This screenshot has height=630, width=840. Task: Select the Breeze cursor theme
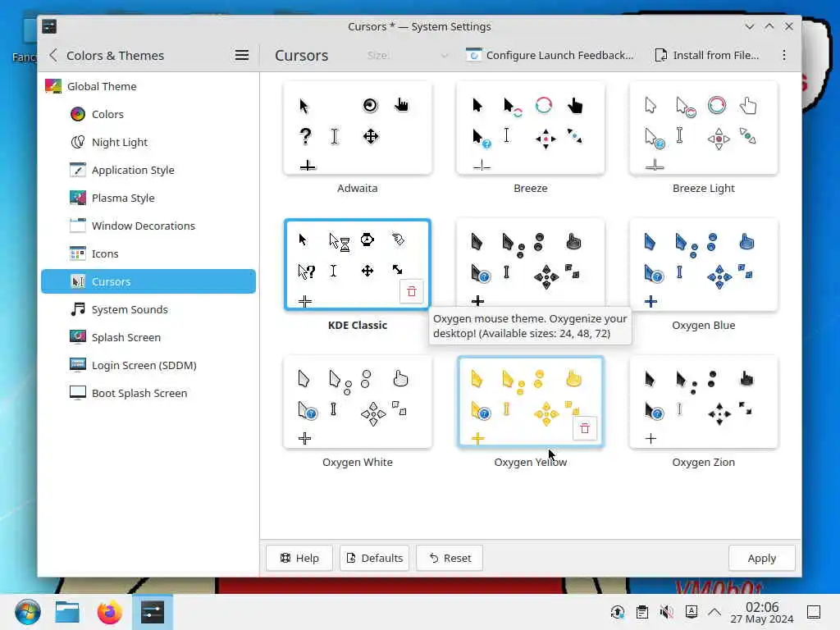[x=531, y=128]
